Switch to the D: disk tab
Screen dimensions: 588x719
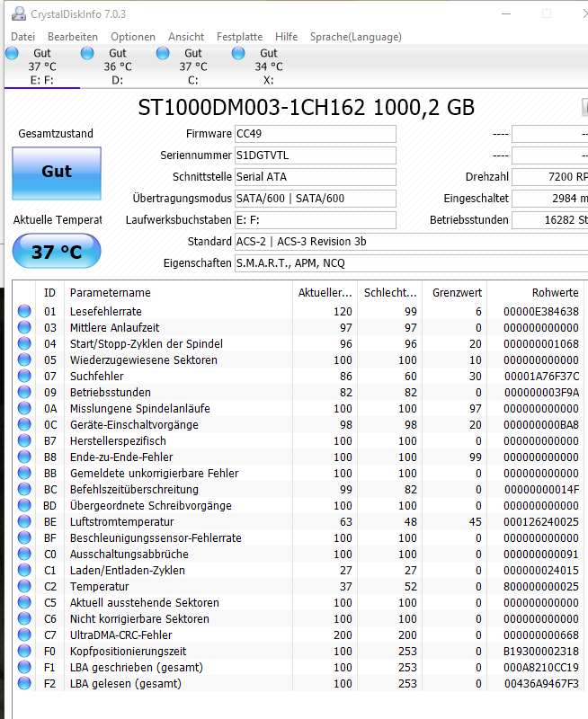point(118,67)
